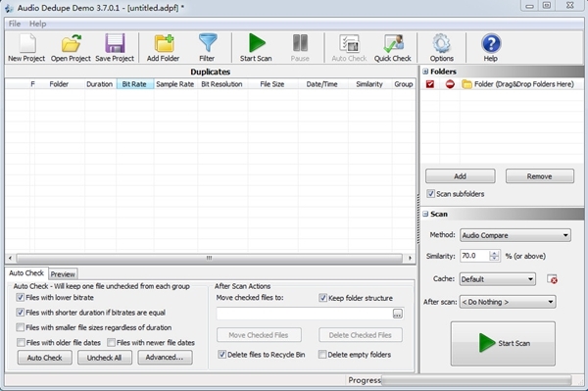Collapse the Scan panel expander

425,214
